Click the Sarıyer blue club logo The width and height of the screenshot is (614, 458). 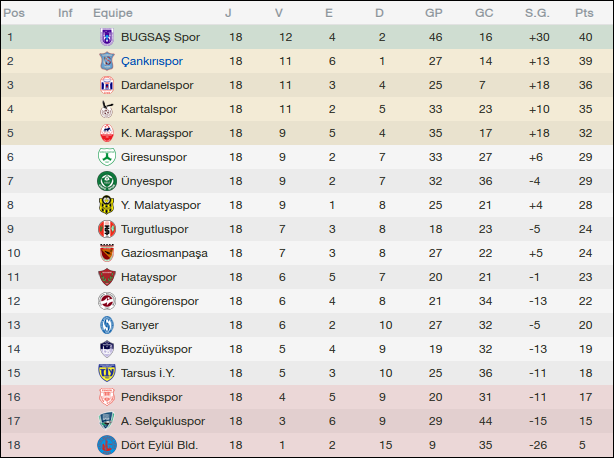tap(106, 325)
